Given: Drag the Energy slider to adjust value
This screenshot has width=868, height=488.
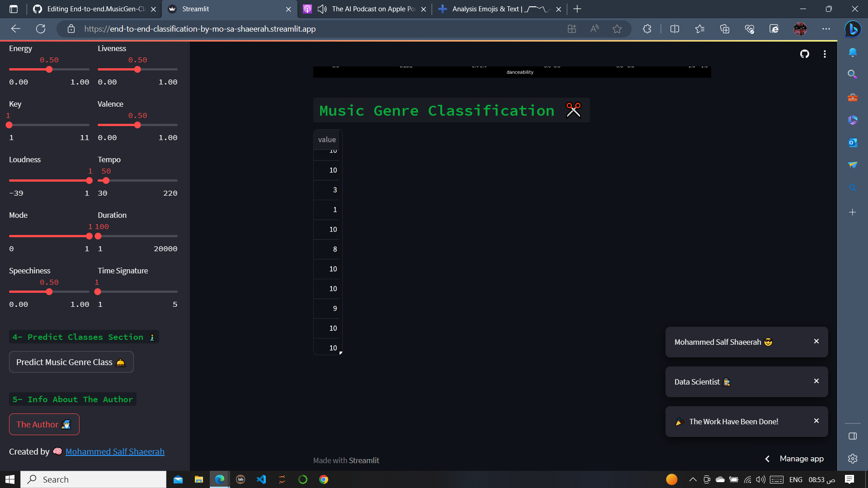Looking at the screenshot, I should (x=49, y=70).
